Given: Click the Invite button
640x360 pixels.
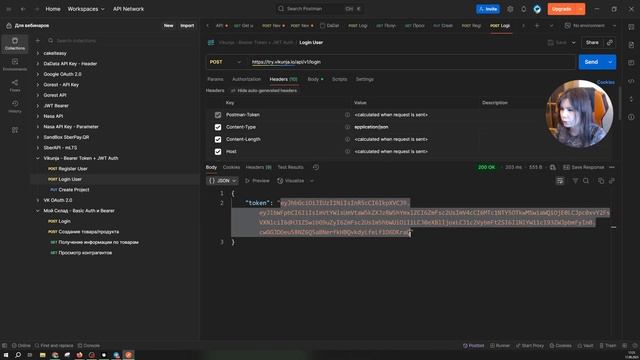Looking at the screenshot, I should 488,9.
